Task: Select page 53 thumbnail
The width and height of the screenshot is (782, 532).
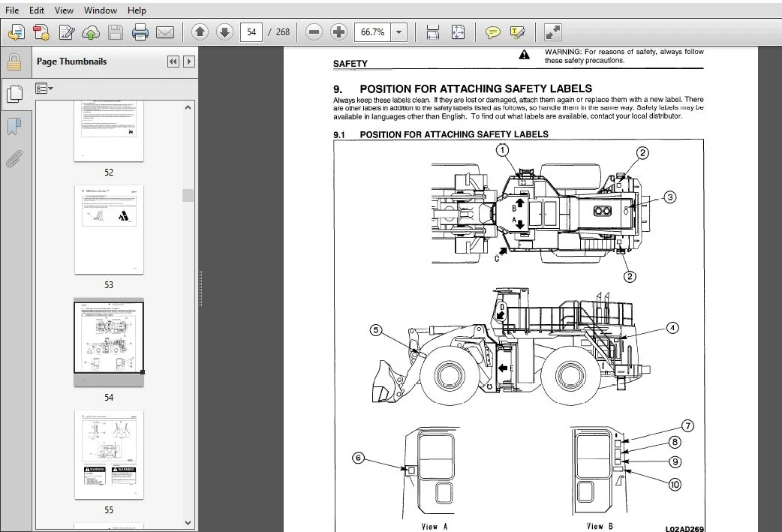Action: tap(109, 230)
